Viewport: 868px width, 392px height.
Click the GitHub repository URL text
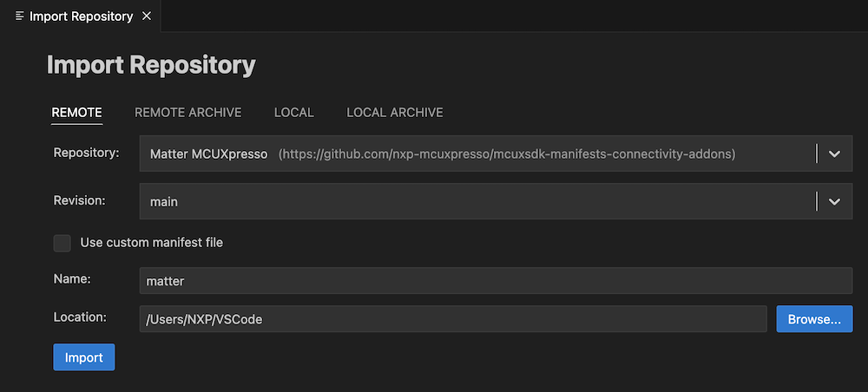tap(507, 154)
